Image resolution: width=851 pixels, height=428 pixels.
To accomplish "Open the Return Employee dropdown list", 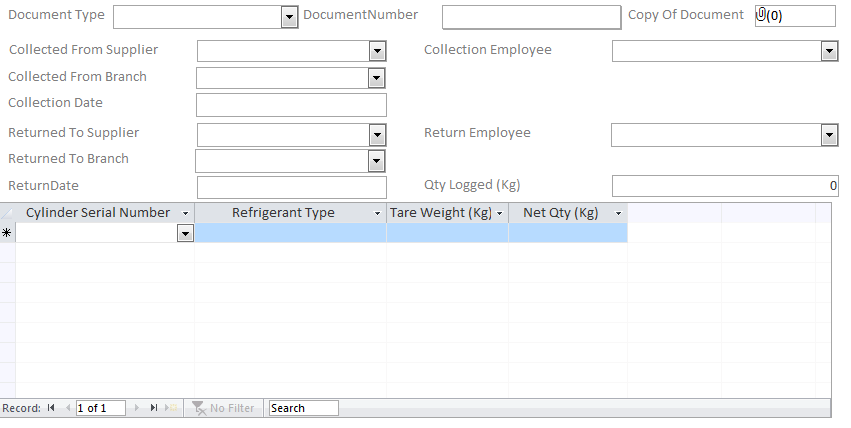I will point(829,135).
